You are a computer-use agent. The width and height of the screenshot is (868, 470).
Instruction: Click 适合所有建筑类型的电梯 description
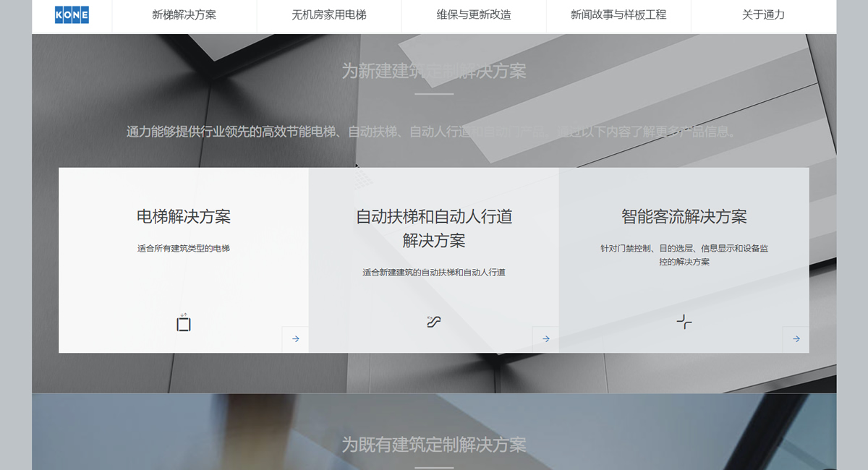point(184,248)
